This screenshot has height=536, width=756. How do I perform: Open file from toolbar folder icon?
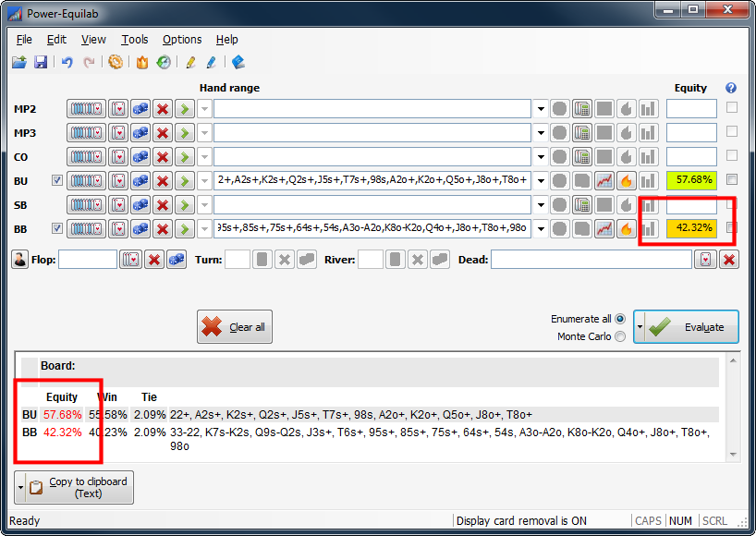[x=19, y=62]
